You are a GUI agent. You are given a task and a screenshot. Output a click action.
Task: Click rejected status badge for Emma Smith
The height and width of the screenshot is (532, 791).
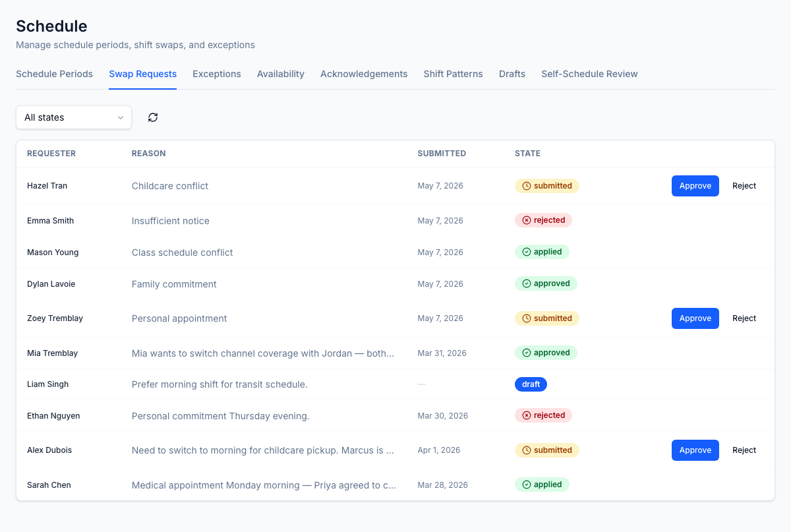543,220
